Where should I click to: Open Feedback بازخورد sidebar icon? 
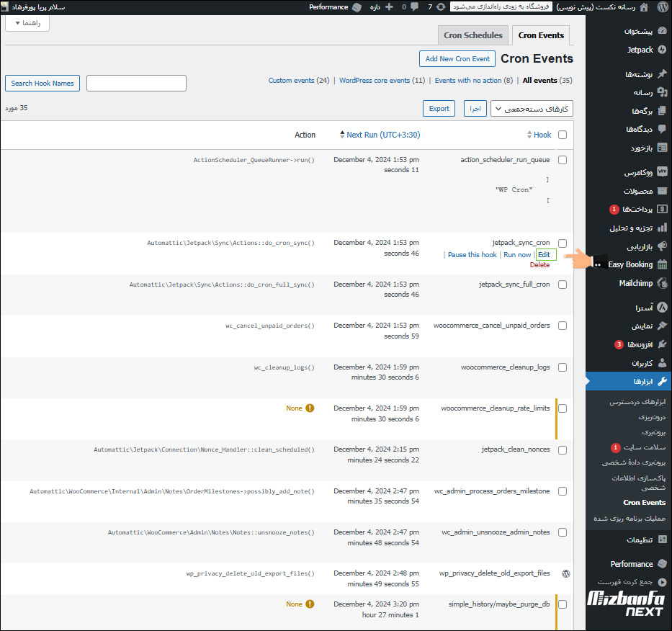point(662,148)
